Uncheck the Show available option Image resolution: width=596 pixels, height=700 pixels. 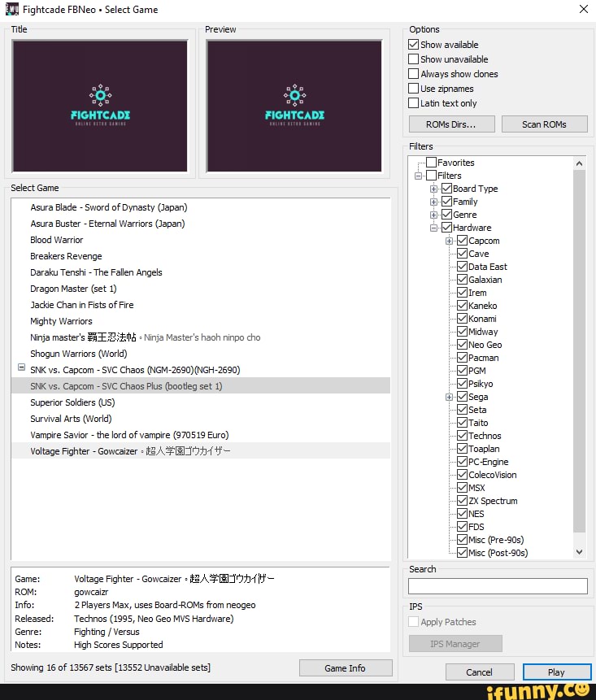[x=413, y=45]
